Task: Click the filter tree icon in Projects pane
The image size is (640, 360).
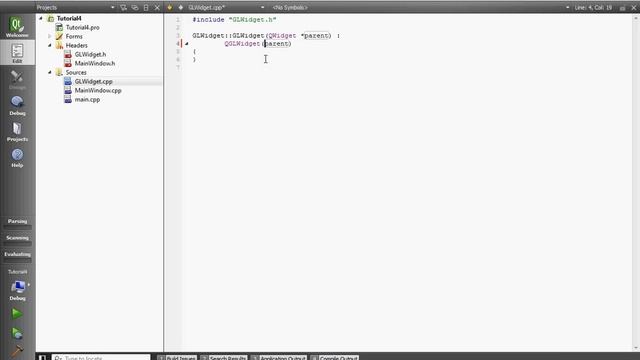Action: (123, 7)
